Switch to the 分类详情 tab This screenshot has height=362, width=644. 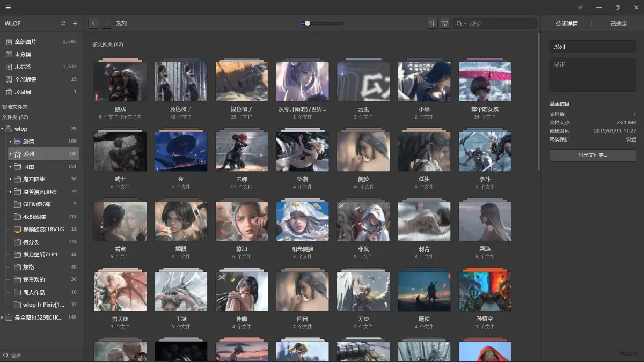point(567,24)
